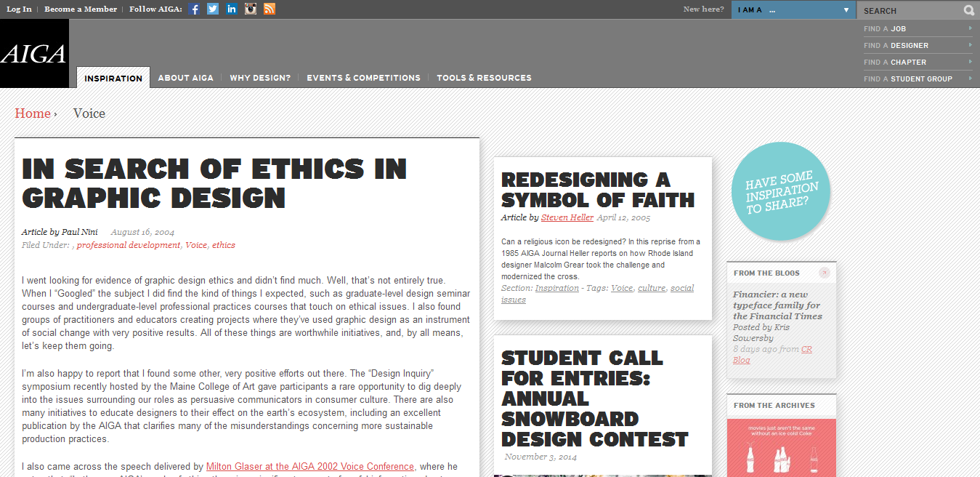
Task: Click From the Archives Coke thumbnail
Action: pos(782,448)
